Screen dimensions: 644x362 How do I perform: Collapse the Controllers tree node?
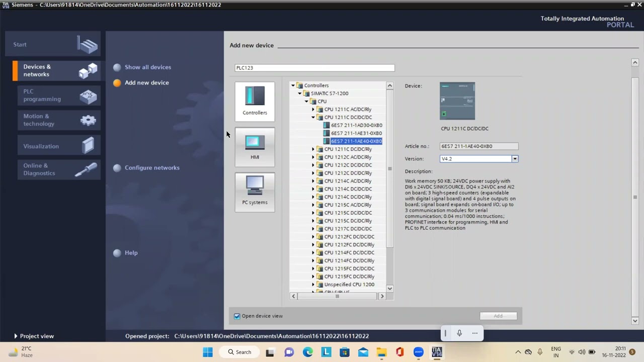[x=293, y=85]
